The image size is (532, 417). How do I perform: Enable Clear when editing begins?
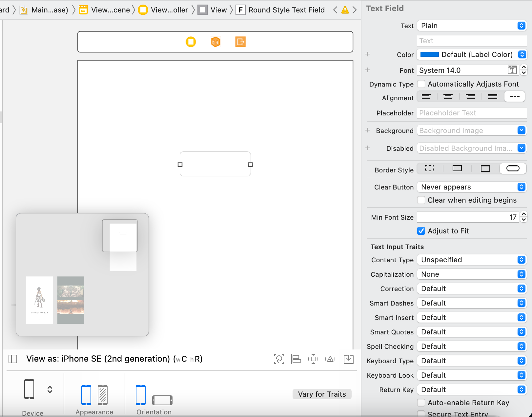coord(421,200)
